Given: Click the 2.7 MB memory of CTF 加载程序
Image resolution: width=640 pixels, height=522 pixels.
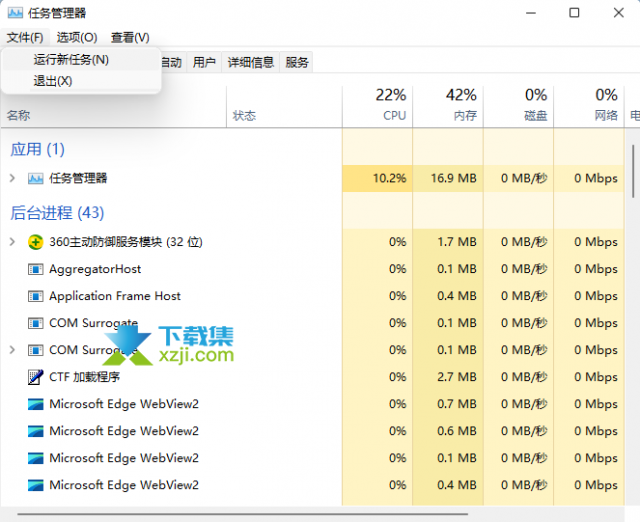Looking at the screenshot, I should 457,377.
